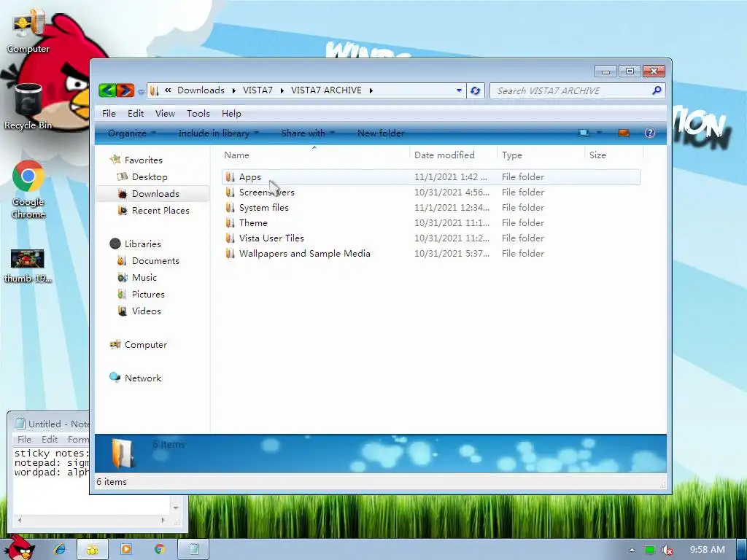Open the File menu in Notepad

[x=24, y=440]
